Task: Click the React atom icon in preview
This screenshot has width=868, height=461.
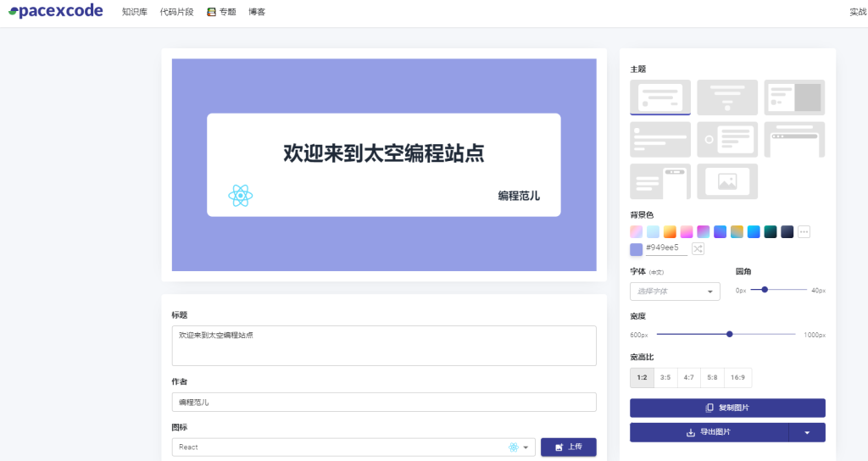Action: 240,196
